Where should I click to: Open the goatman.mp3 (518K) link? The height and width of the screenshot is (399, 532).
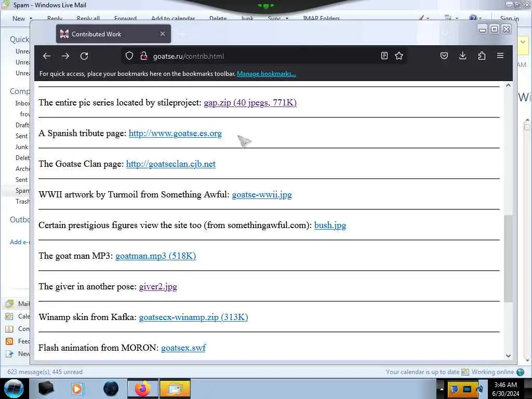point(155,256)
